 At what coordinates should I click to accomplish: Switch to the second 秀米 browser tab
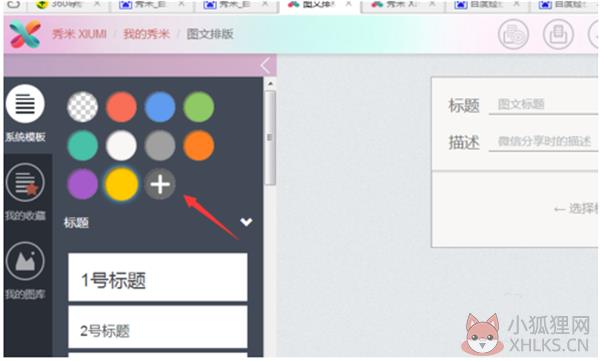coord(151,5)
